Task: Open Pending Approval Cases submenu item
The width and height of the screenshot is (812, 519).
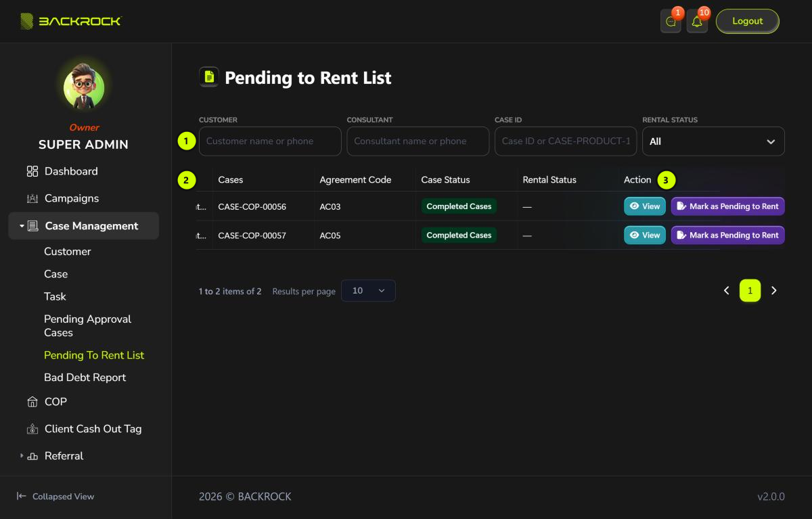Action: pyautogui.click(x=88, y=325)
